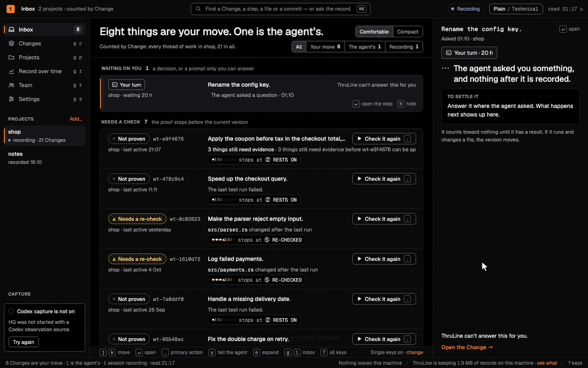Click the proof progress strip for wt-e9f4676
The width and height of the screenshot is (588, 368).
(x=254, y=159)
